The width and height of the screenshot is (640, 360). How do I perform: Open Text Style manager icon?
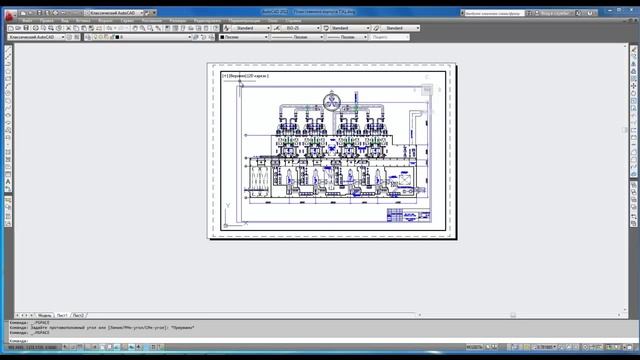tap(227, 28)
